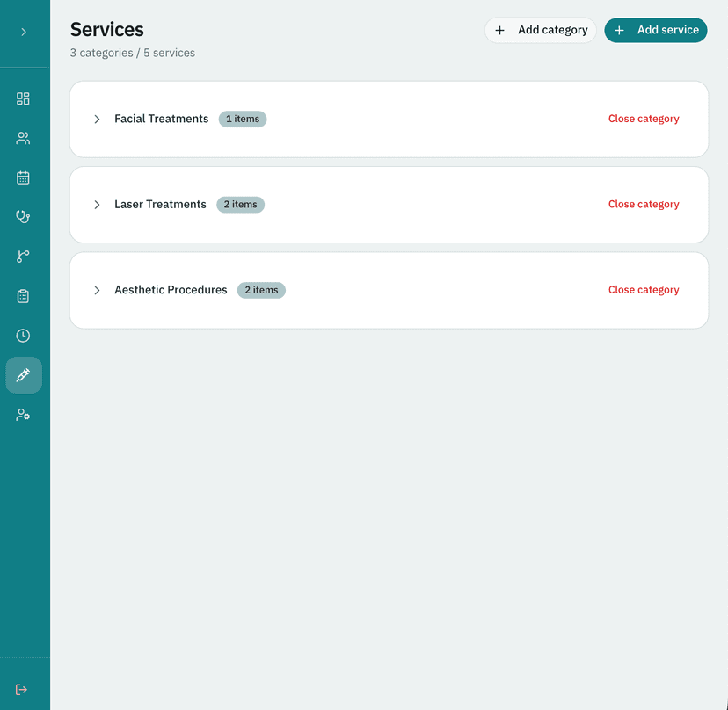
Task: Click the Services page heading
Action: (107, 30)
